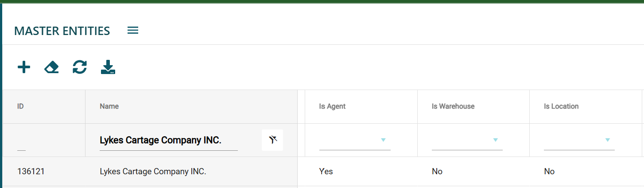The image size is (644, 188).
Task: Sort by the Is Location column header
Action: tap(561, 106)
